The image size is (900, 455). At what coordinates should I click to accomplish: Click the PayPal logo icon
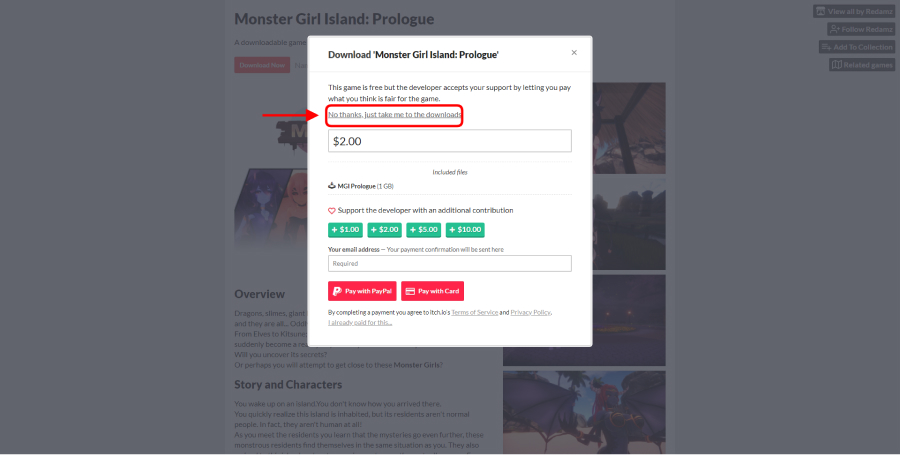[337, 291]
